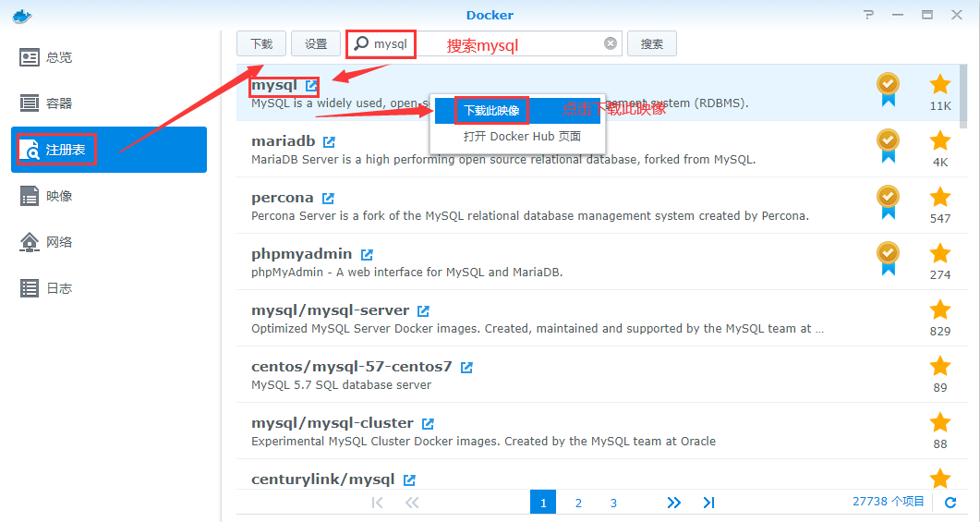The width and height of the screenshot is (980, 522).
Task: Click the star icon for mariadb
Action: pyautogui.click(x=939, y=141)
